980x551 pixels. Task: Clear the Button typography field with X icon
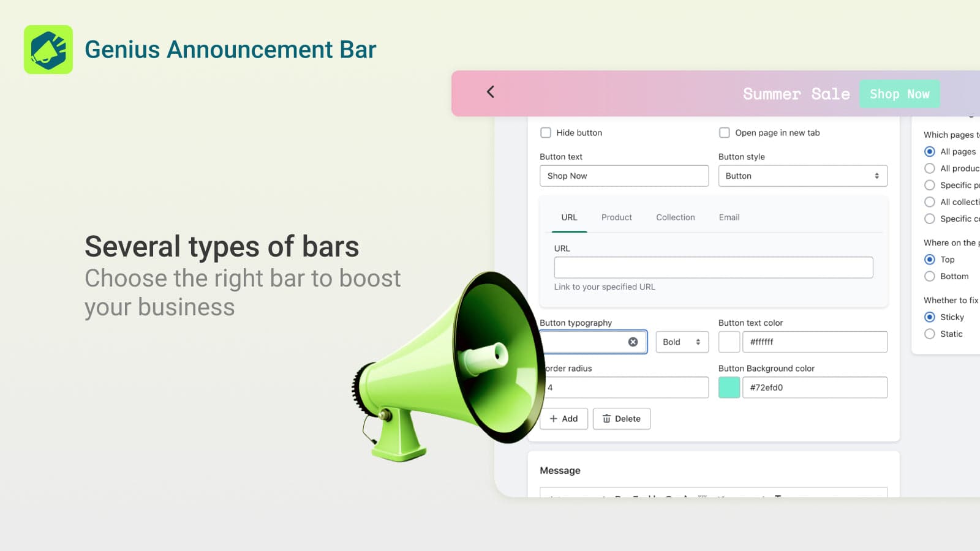[633, 342]
